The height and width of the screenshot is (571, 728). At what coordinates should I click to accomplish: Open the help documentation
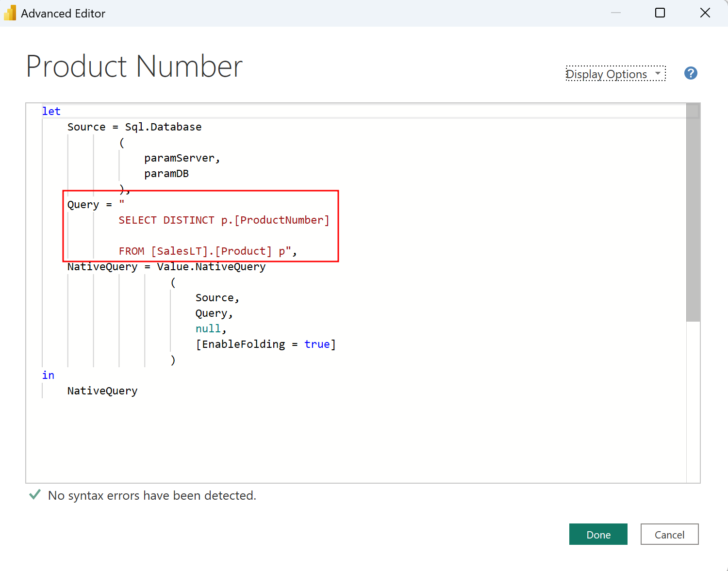691,73
